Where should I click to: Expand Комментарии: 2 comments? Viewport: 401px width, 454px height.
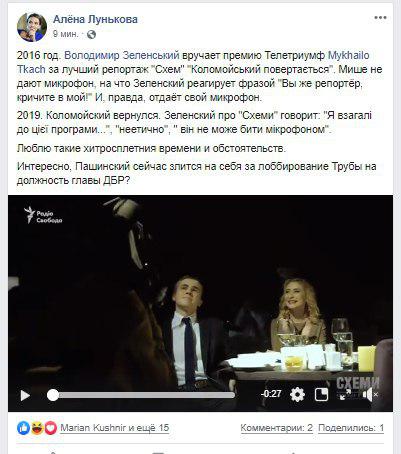click(277, 428)
